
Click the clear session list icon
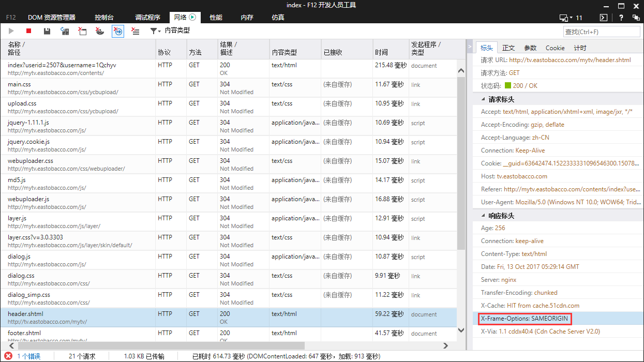[136, 31]
